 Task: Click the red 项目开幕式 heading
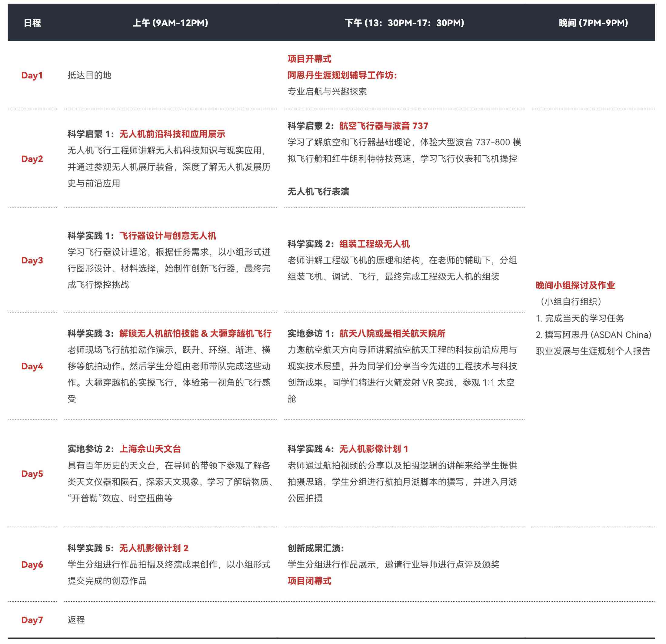(309, 59)
